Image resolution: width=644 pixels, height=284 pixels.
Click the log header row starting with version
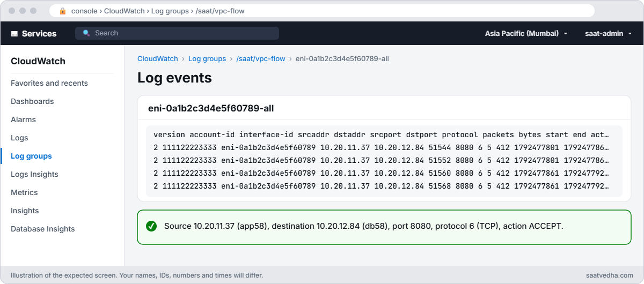coord(381,134)
